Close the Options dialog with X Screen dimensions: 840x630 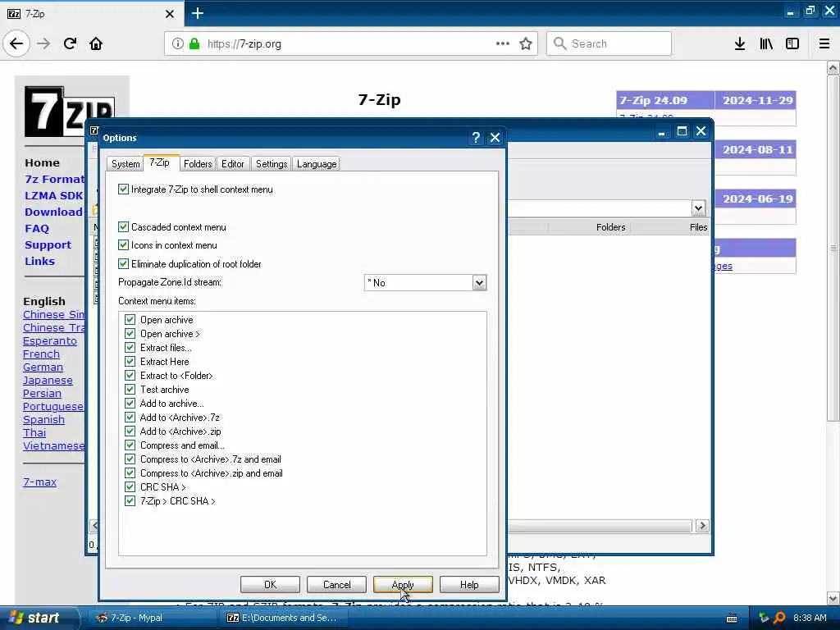click(495, 138)
